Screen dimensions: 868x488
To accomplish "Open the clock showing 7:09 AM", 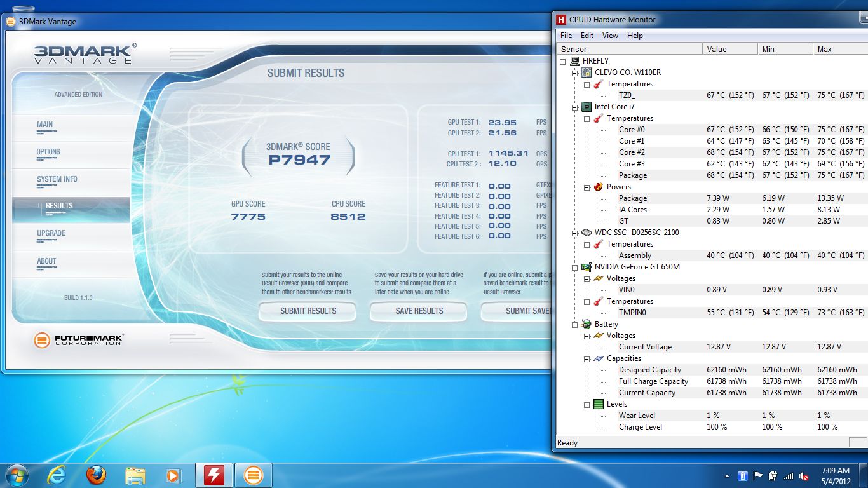I will click(x=835, y=476).
